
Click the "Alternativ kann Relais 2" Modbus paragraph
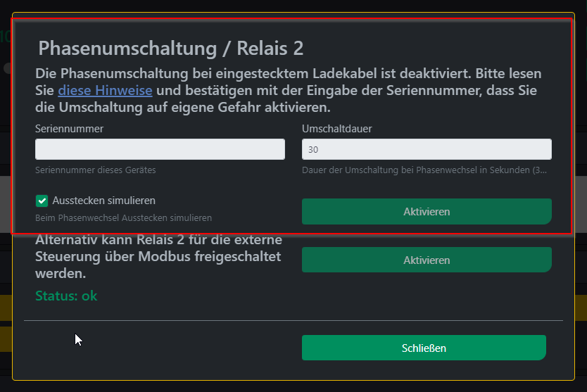pos(159,256)
